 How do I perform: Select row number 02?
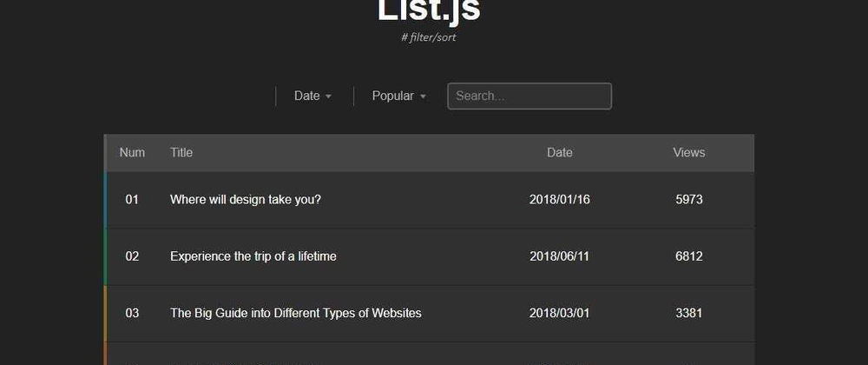(x=132, y=256)
